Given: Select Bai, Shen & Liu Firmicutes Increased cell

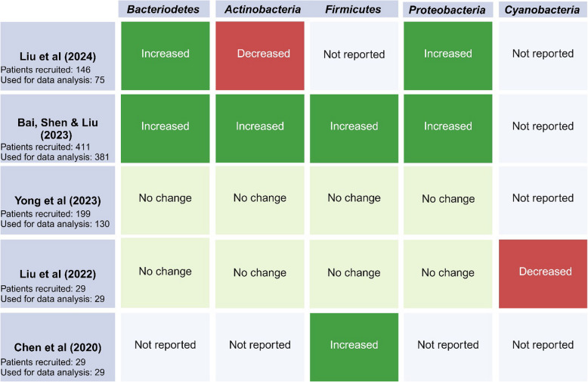Looking at the screenshot, I should (354, 126).
